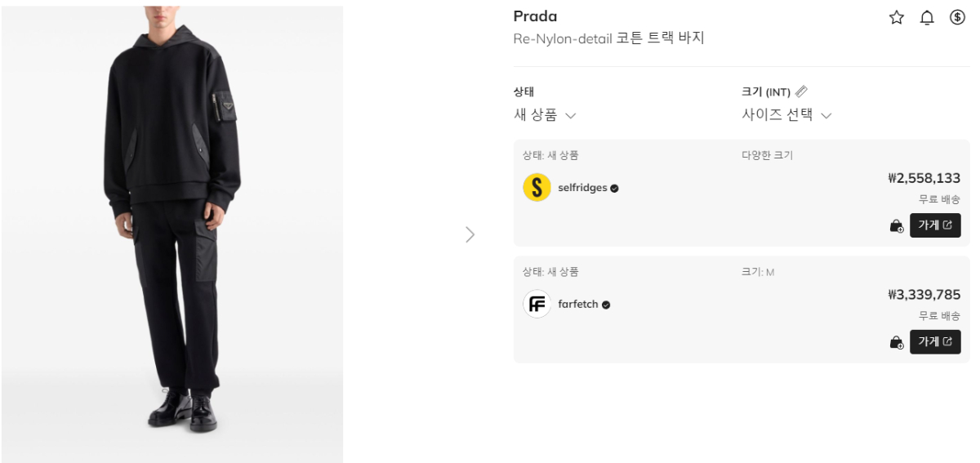
Task: Click Selfridges verified checkmark badge
Action: (x=614, y=189)
